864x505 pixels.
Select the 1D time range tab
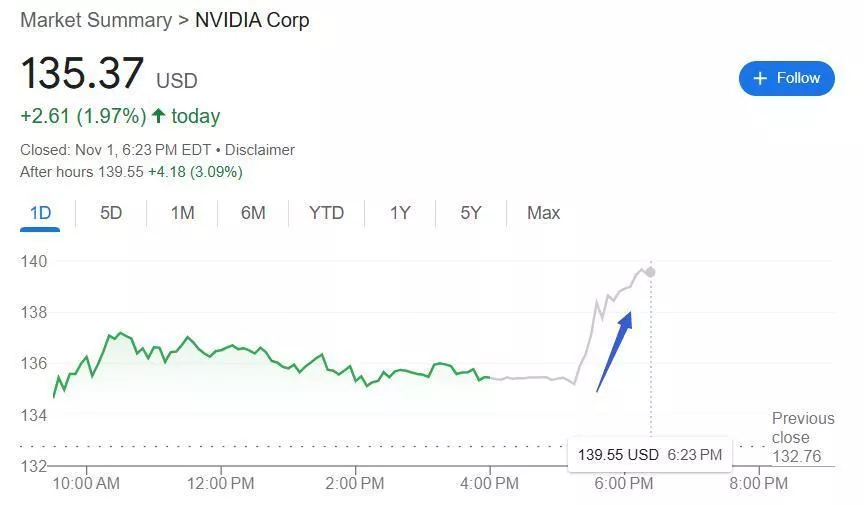pyautogui.click(x=40, y=213)
